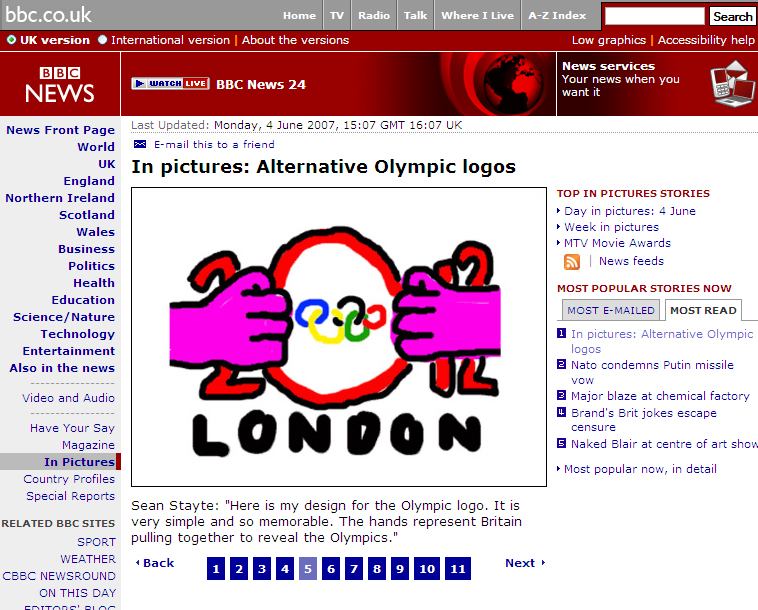Image resolution: width=758 pixels, height=610 pixels.
Task: Click the Watch Live play icon
Action: point(140,84)
